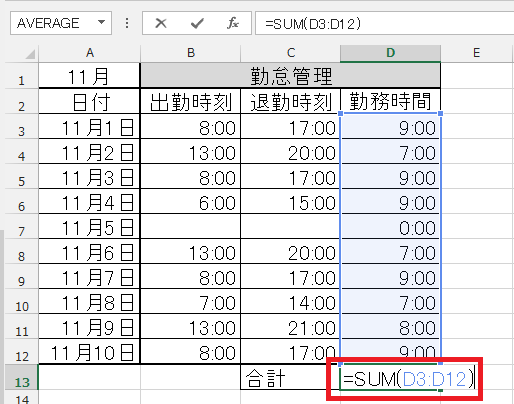Select column E header
This screenshot has width=514, height=404.
(x=476, y=53)
